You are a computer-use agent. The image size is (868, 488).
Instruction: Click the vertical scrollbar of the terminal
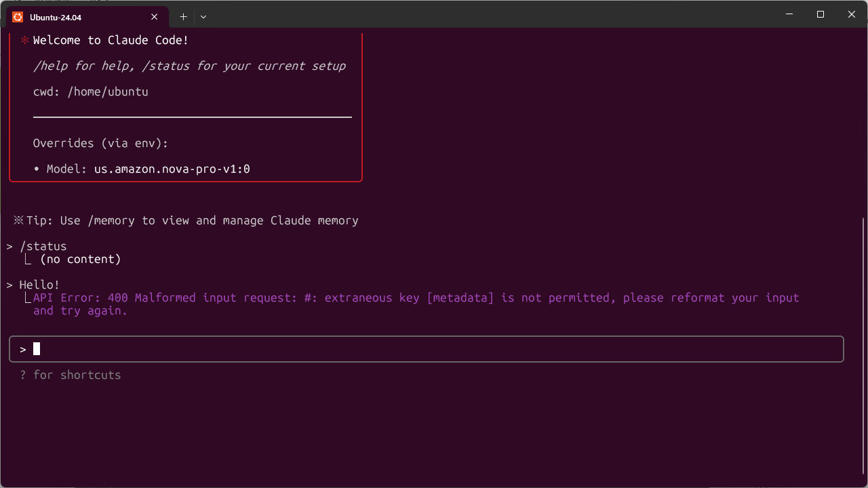coord(863,346)
